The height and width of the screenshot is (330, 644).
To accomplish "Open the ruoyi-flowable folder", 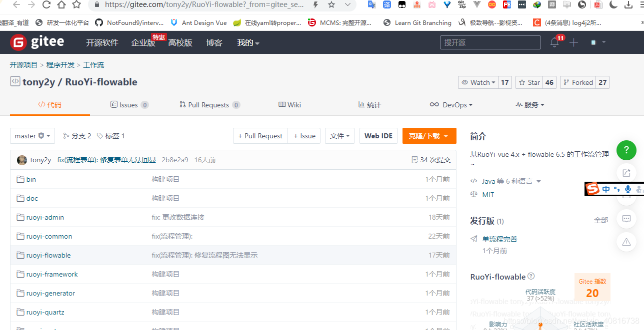I will click(x=48, y=255).
